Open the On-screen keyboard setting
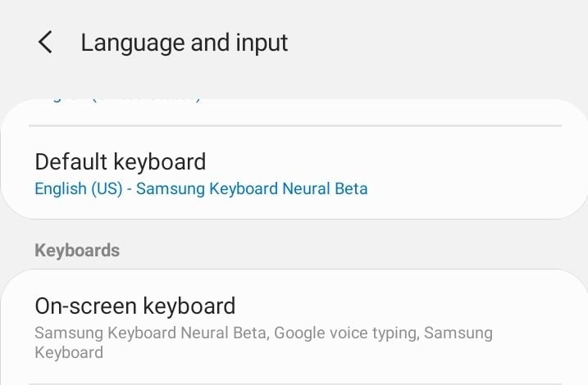Screen dimensions: 588x385 [x=294, y=327]
